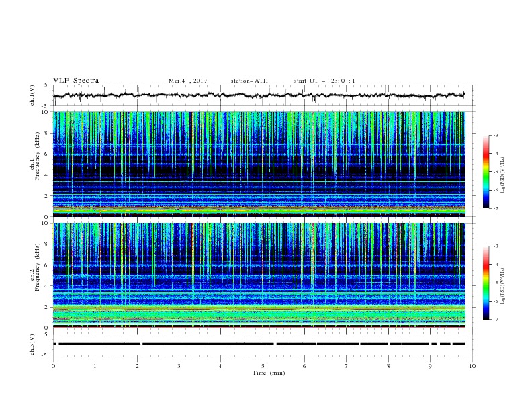This screenshot has height=411, width=532.
Task: Select the date text "Mar.4 , 2019"
Action: 187,81
